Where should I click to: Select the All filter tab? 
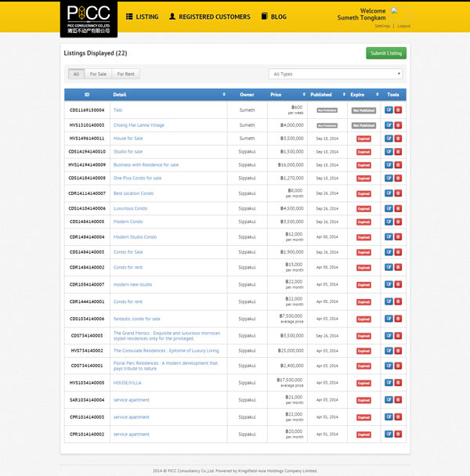coord(76,74)
